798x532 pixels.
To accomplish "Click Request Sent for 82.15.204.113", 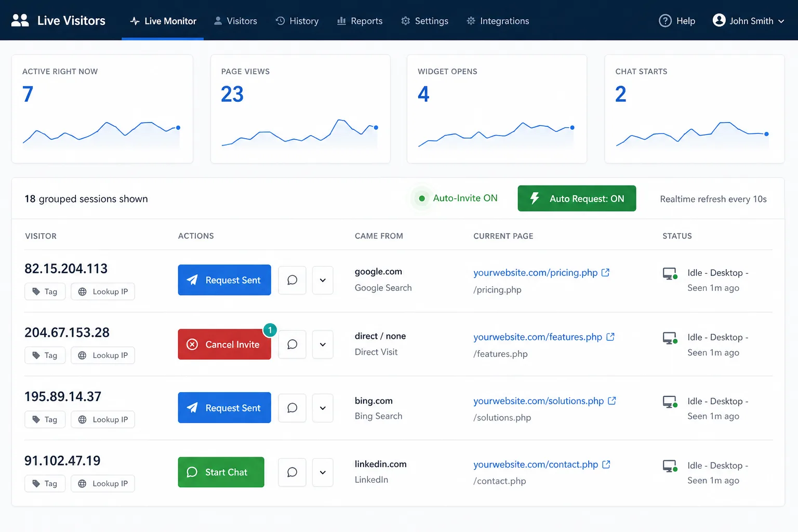I will point(224,280).
